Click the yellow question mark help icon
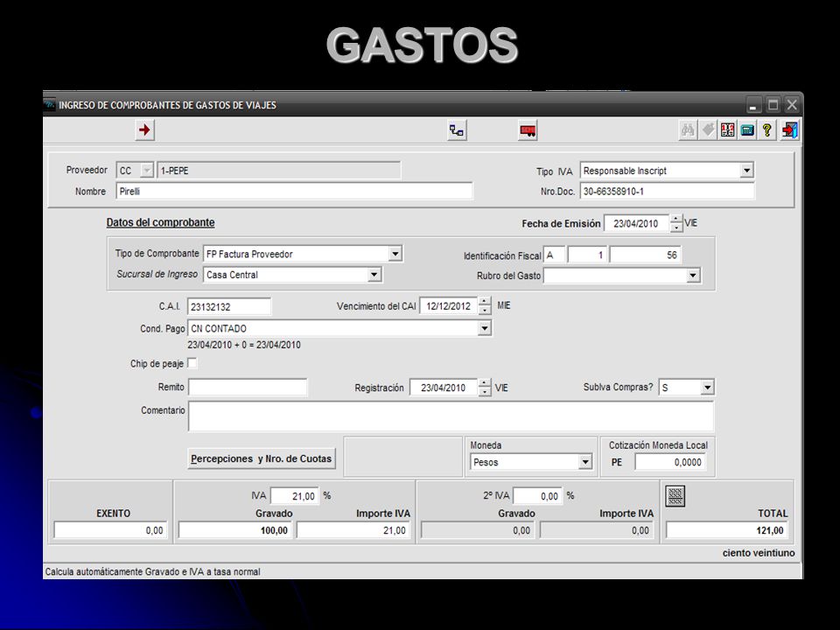 (767, 130)
